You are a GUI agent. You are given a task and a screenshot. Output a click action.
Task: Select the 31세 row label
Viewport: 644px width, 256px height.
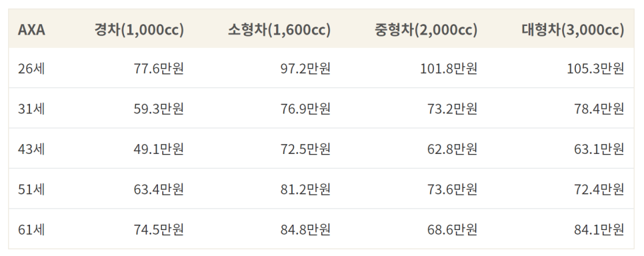coord(31,109)
